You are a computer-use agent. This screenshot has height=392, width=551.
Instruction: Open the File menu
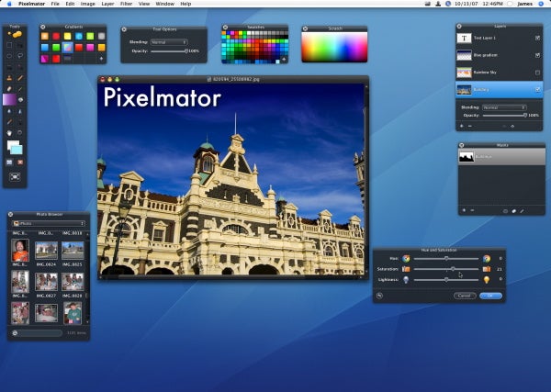point(55,4)
